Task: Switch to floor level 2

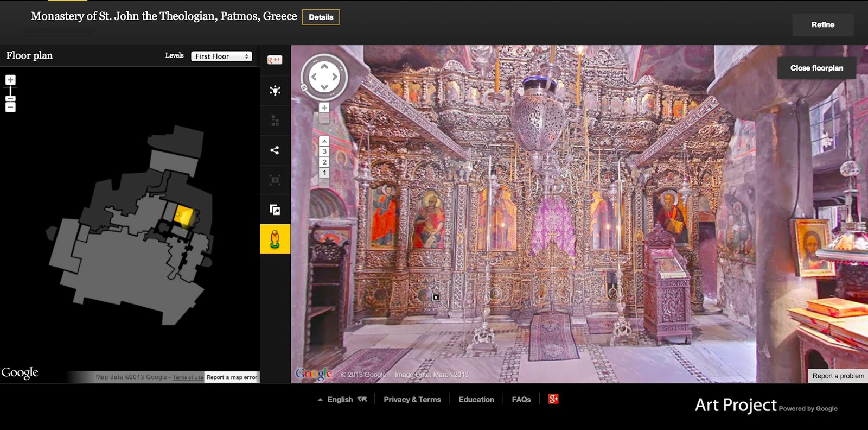Action: click(324, 162)
